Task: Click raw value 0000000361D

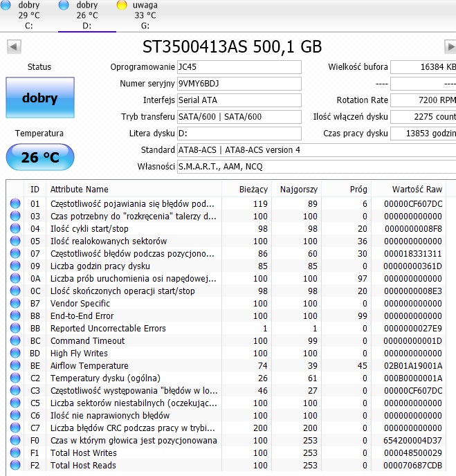Action: click(412, 266)
